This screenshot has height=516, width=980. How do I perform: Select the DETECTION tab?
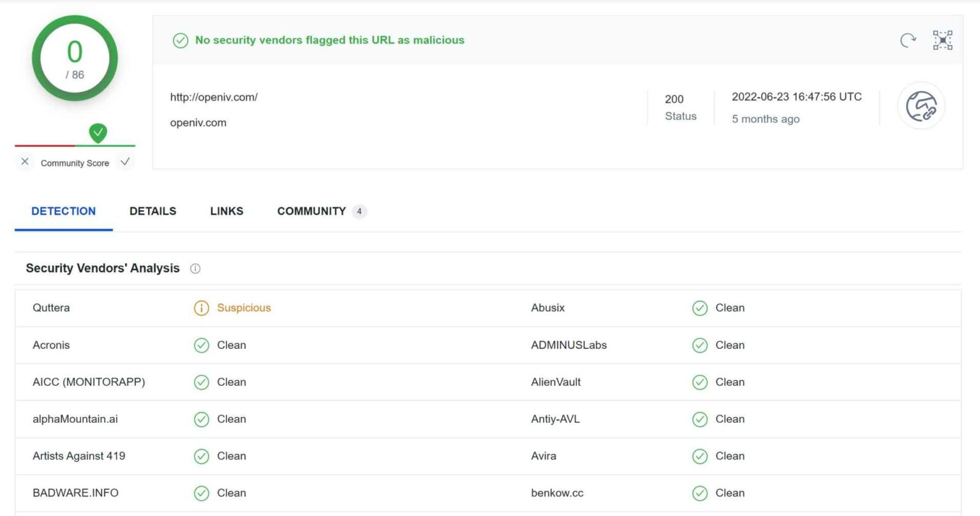[x=63, y=211]
